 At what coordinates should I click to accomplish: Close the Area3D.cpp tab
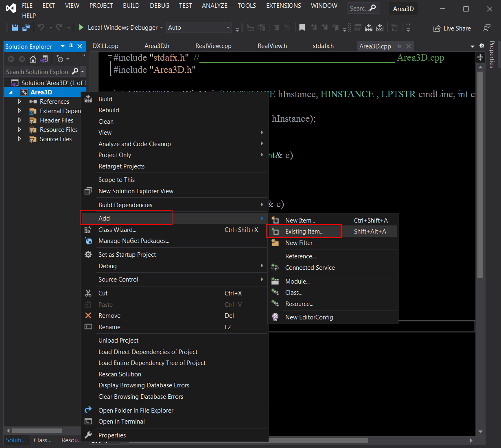point(409,46)
